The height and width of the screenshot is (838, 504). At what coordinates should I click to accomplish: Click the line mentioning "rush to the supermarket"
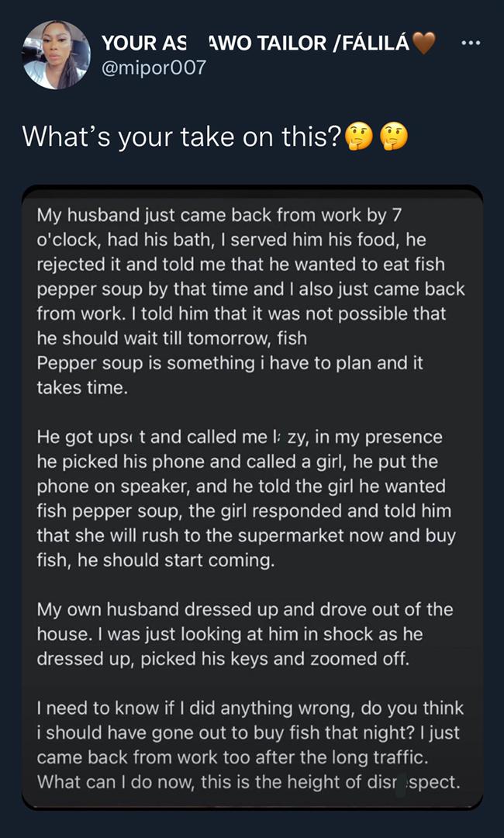pyautogui.click(x=247, y=535)
